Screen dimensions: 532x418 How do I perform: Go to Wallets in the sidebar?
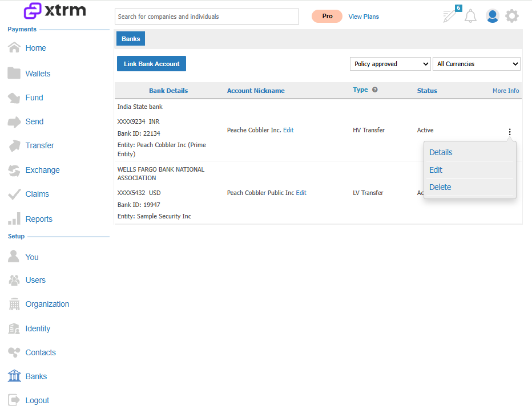click(38, 74)
